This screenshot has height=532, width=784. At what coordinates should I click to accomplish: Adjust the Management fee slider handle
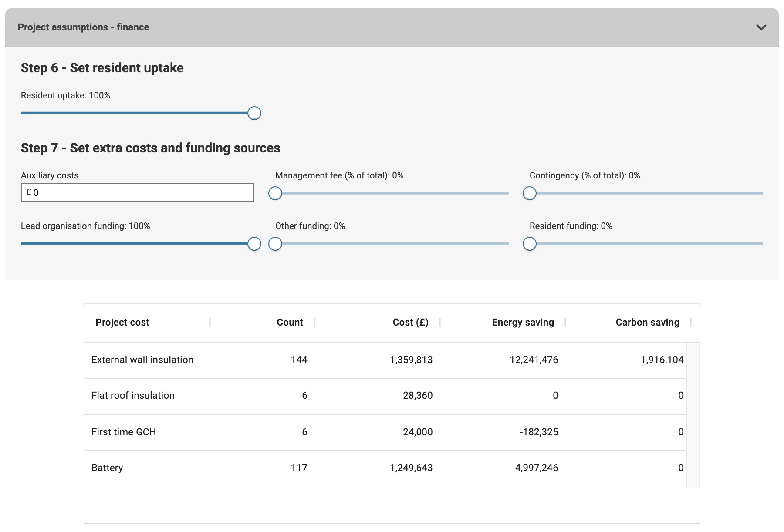275,193
